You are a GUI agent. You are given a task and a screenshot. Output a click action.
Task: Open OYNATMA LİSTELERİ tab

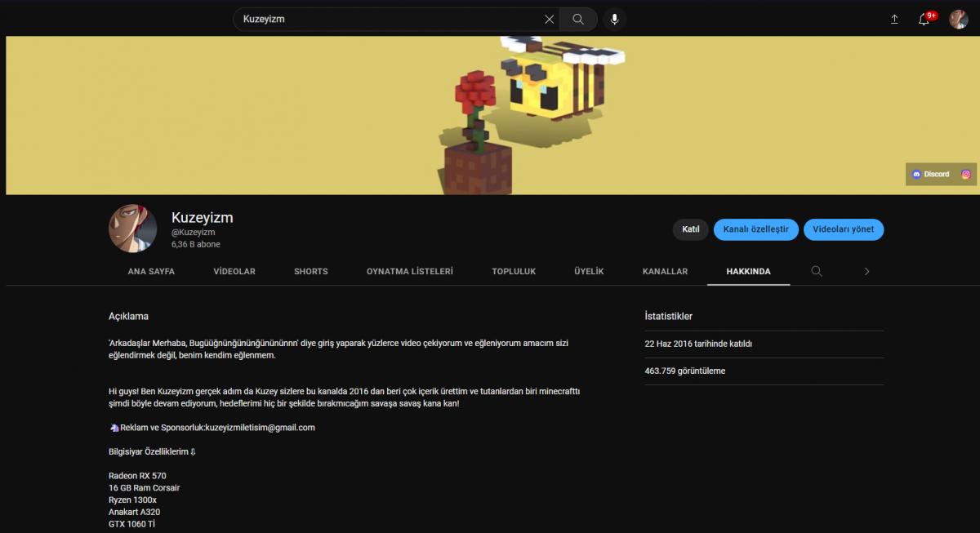[x=410, y=271]
